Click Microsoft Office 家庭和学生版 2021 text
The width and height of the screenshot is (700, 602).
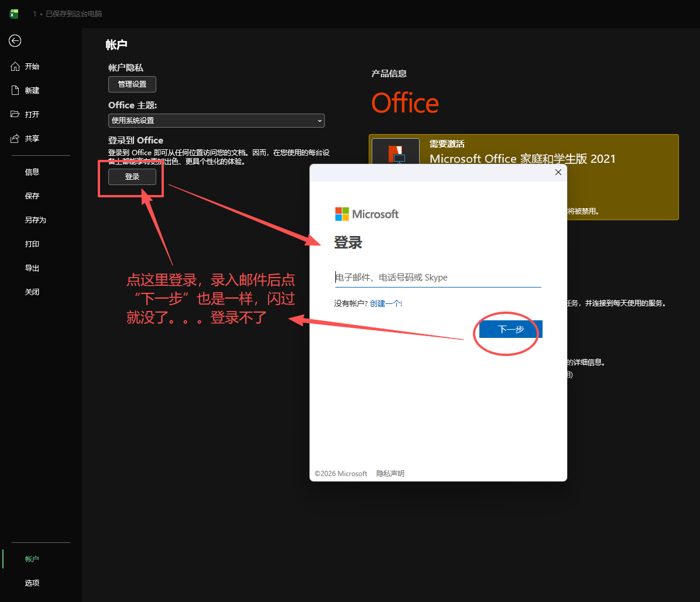pyautogui.click(x=522, y=159)
